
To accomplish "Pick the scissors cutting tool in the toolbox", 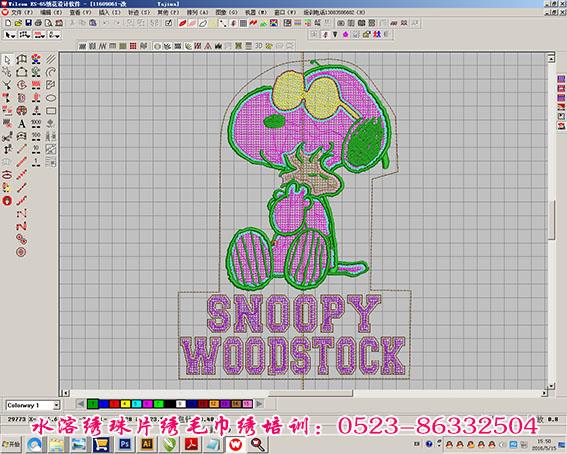I will pyautogui.click(x=7, y=137).
